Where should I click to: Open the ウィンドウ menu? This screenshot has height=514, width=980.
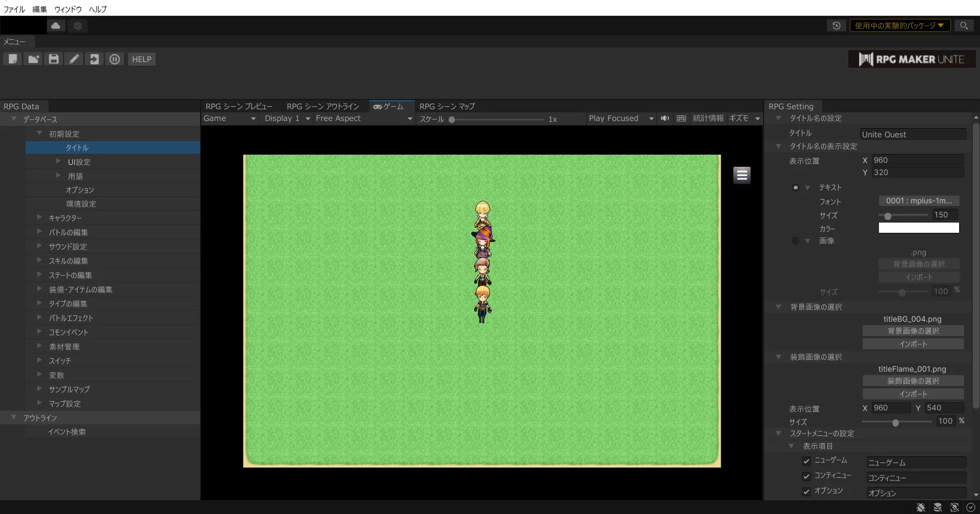[68, 9]
